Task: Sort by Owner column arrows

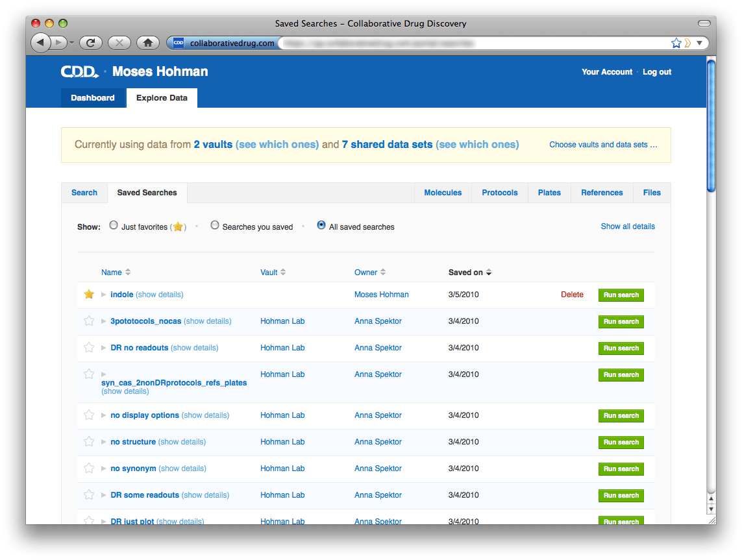Action: pos(383,272)
